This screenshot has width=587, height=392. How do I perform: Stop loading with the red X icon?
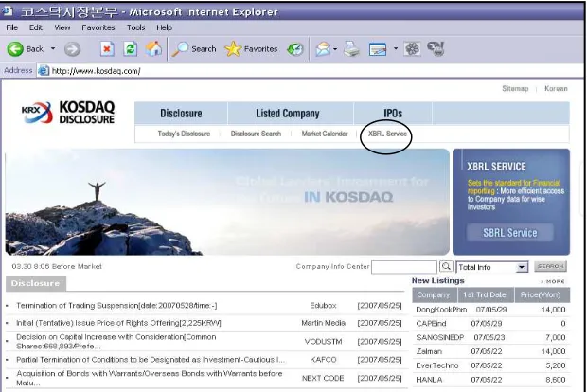(x=107, y=49)
